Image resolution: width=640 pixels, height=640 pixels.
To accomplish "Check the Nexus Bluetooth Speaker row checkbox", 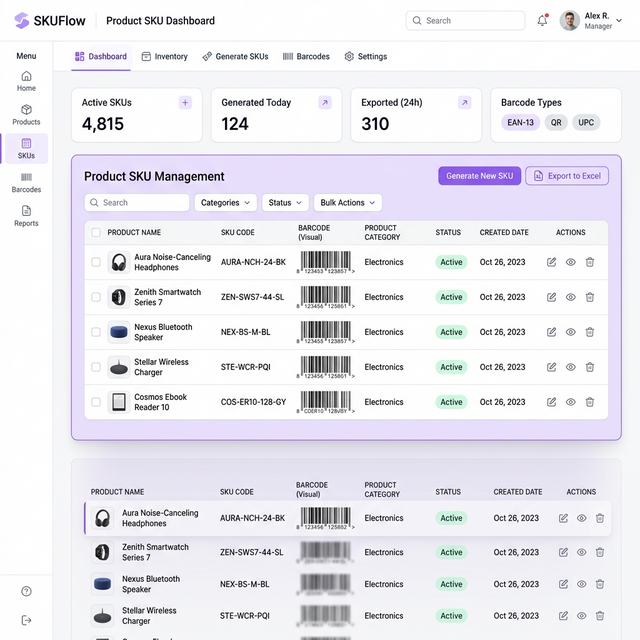I will [x=96, y=332].
